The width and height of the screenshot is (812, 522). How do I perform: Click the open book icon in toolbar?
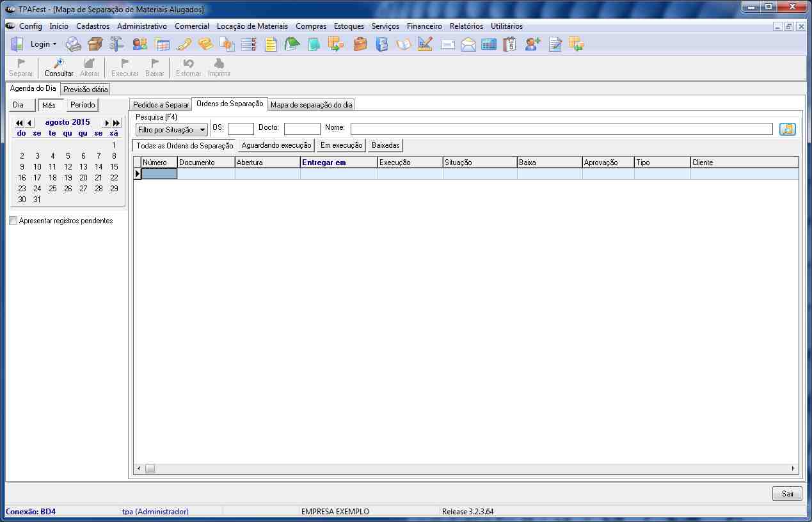click(x=403, y=44)
